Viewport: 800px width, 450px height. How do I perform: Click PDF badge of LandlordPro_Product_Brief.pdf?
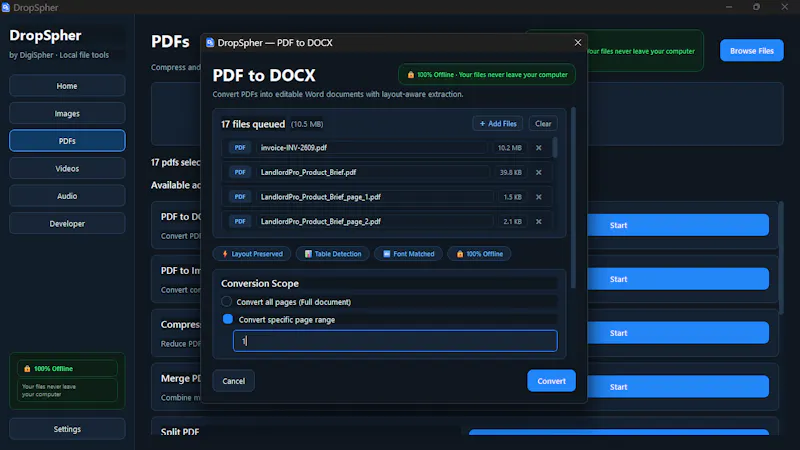click(x=240, y=172)
